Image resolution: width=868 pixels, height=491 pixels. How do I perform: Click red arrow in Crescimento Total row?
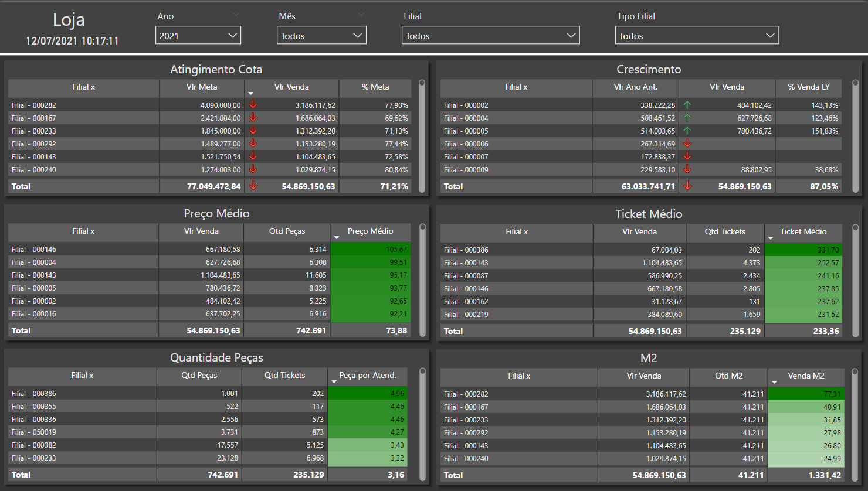pyautogui.click(x=687, y=186)
